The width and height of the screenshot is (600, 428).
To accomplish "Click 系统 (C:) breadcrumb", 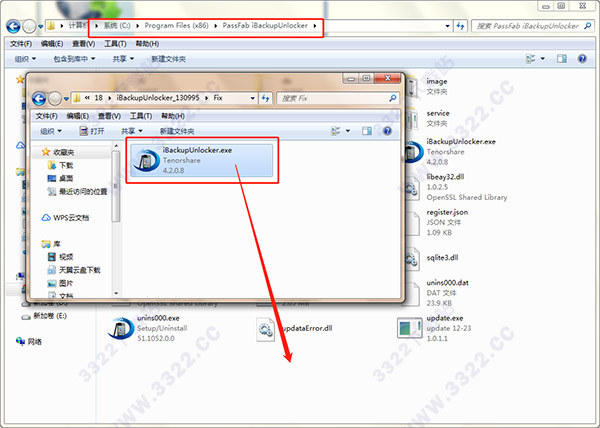I will click(x=117, y=26).
